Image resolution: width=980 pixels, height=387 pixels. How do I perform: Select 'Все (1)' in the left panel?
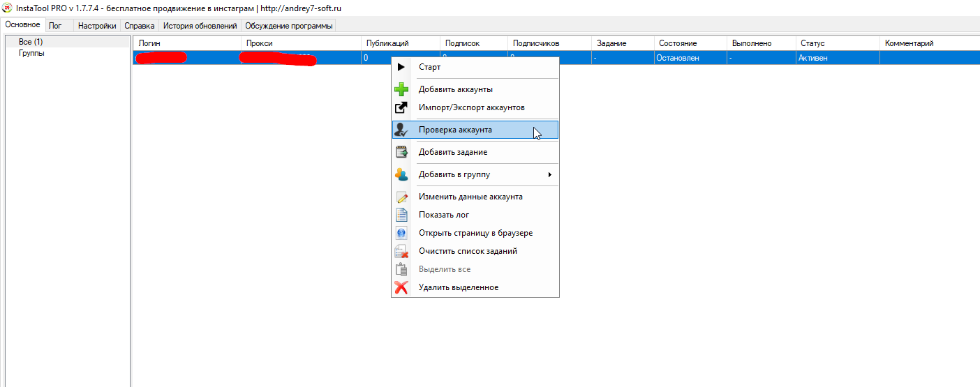click(31, 42)
